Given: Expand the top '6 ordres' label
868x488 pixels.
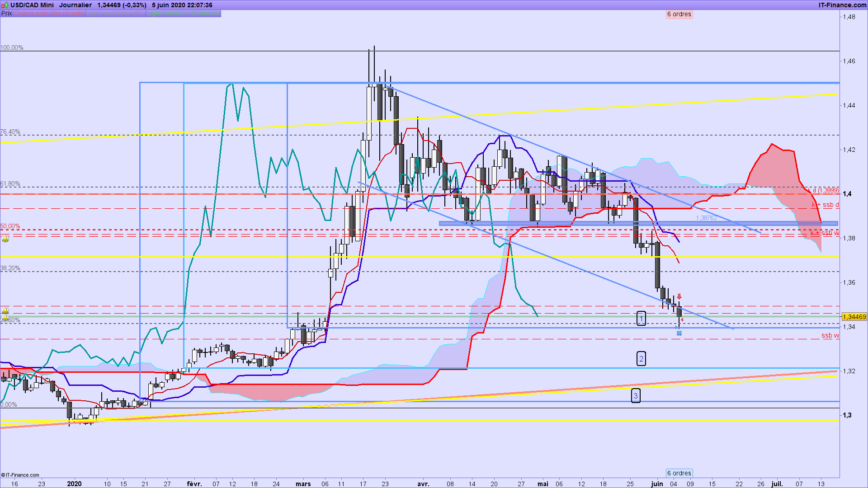Looking at the screenshot, I should (679, 14).
